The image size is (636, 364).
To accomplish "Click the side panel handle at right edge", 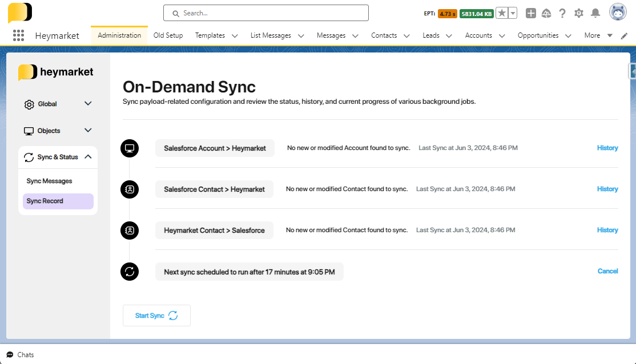I will [633, 71].
